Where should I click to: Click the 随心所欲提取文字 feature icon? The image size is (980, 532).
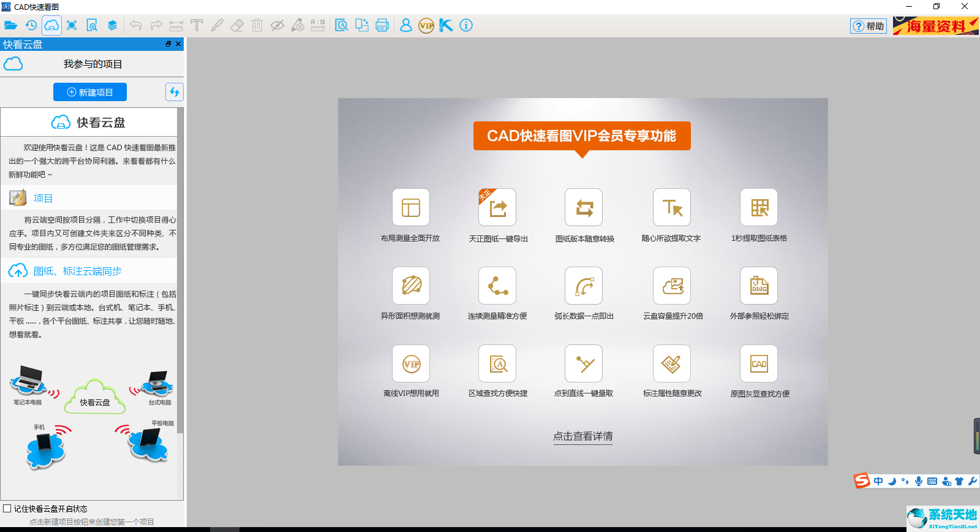click(672, 207)
